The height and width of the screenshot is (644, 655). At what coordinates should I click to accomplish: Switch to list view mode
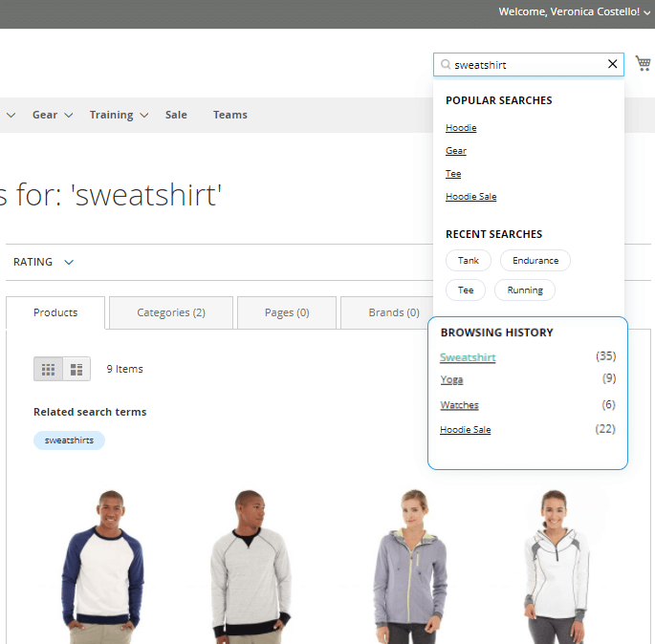click(76, 369)
